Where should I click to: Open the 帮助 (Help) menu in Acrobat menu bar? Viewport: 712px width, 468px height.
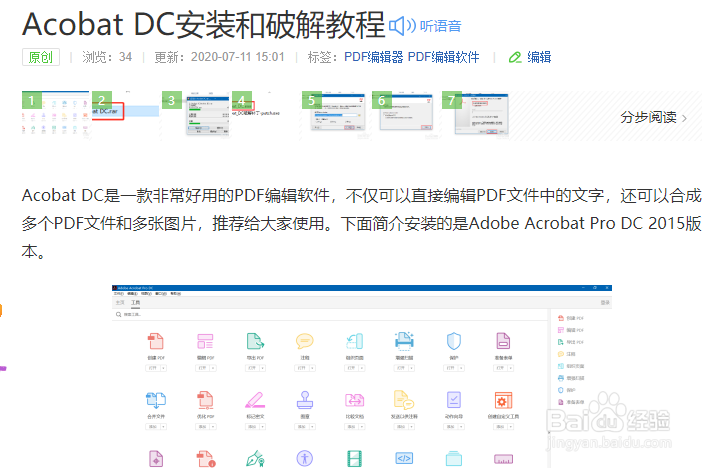176,294
